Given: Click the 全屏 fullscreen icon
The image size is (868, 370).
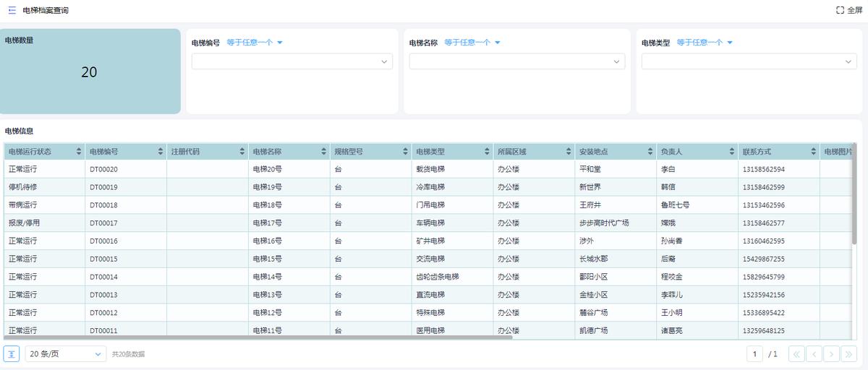Looking at the screenshot, I should [x=840, y=11].
